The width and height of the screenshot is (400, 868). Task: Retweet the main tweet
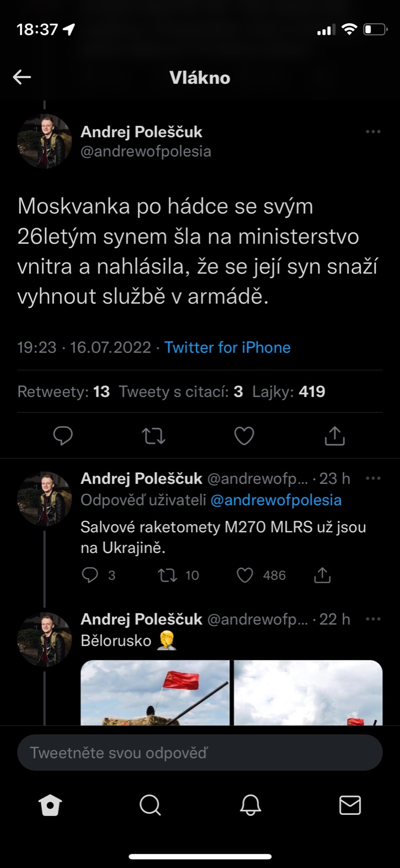click(x=153, y=436)
